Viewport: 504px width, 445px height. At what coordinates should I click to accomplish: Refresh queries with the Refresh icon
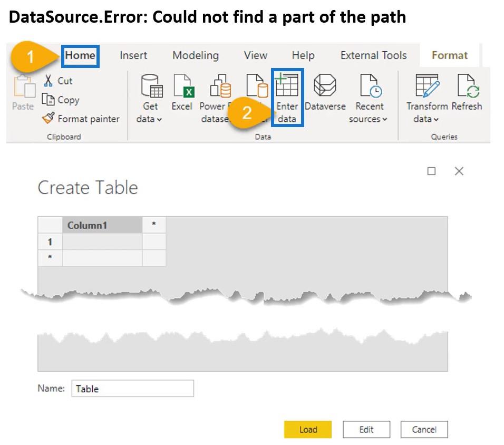(x=468, y=85)
